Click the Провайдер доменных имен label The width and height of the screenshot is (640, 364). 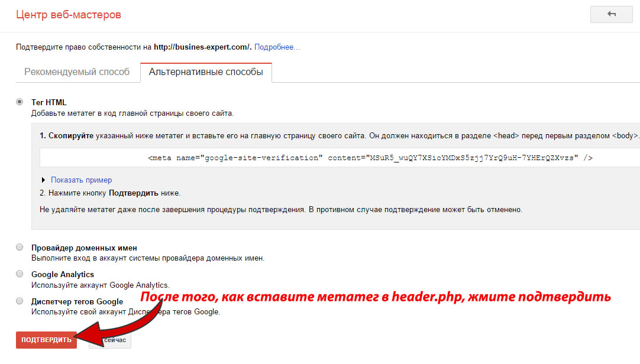pos(84,248)
